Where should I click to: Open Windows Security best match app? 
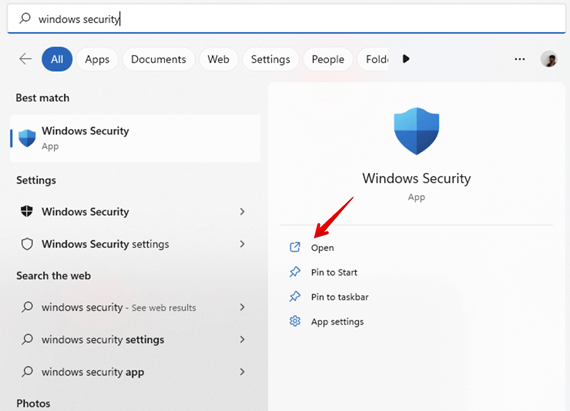click(135, 138)
